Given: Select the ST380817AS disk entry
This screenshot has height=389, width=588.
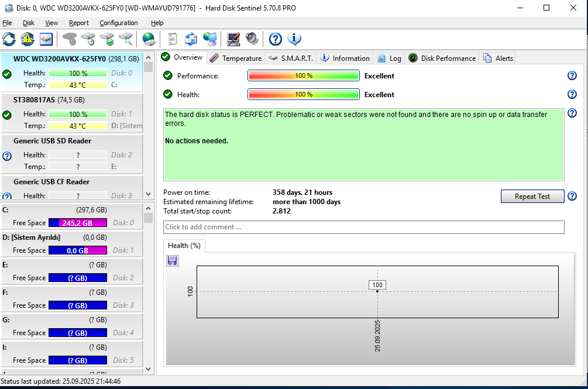Looking at the screenshot, I should pos(71,113).
